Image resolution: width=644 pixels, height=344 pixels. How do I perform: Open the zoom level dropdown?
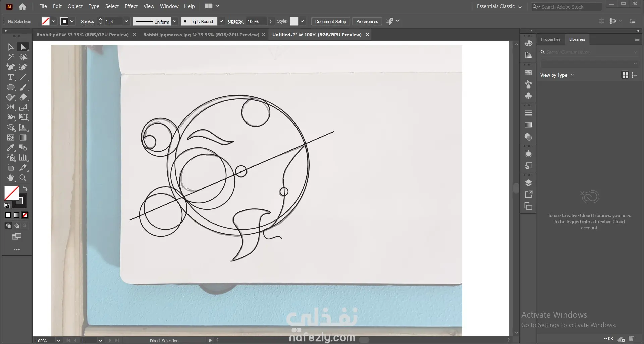click(x=59, y=340)
